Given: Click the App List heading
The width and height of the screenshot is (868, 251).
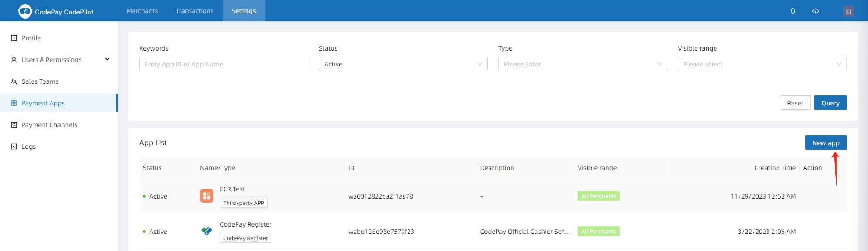Looking at the screenshot, I should pyautogui.click(x=153, y=142).
